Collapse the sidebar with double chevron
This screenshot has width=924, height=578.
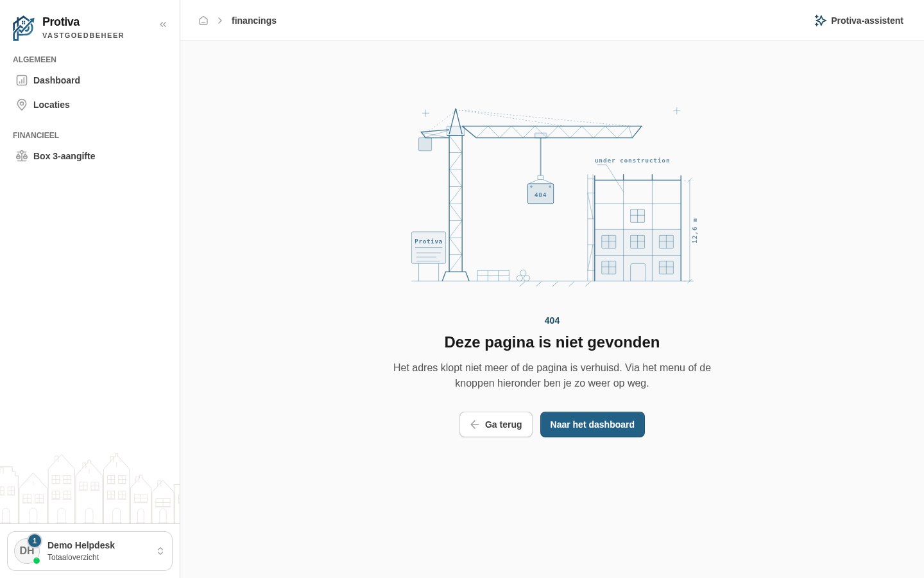click(163, 24)
